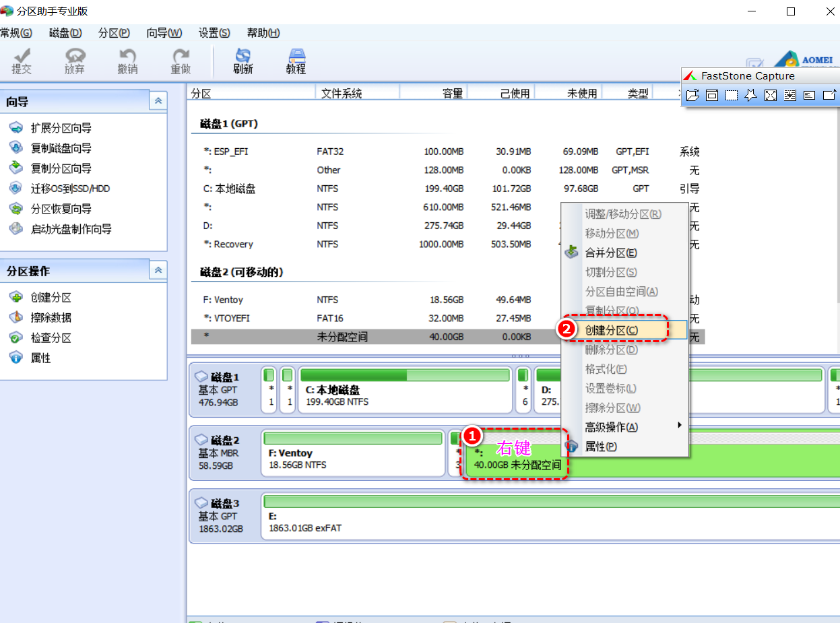Sort by the 类型 column header
Viewport: 840px width, 623px height.
(x=626, y=94)
